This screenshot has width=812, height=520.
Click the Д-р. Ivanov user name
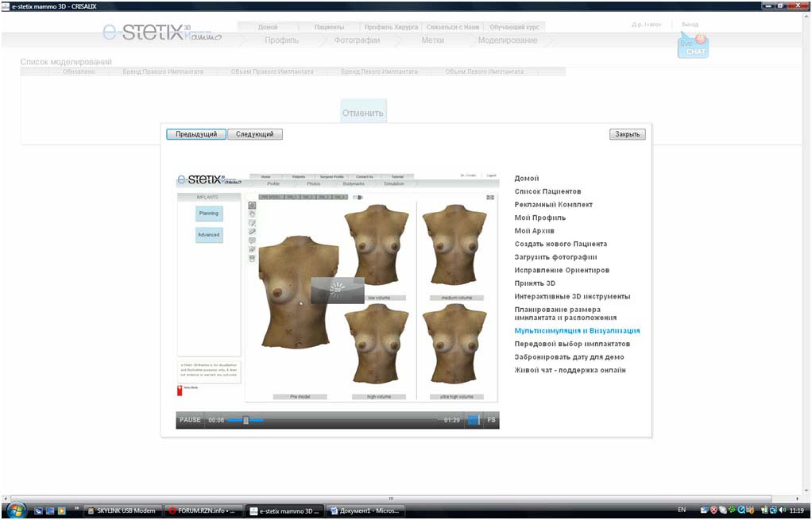click(x=646, y=25)
